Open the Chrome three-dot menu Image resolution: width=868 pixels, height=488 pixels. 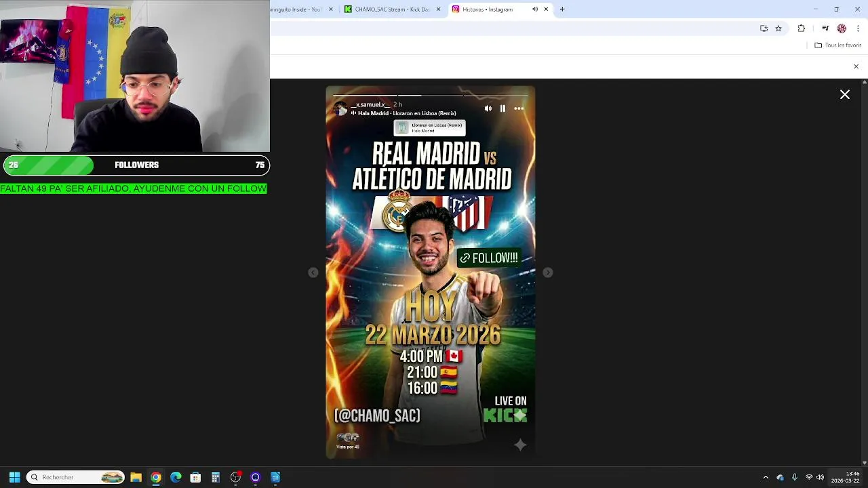858,28
